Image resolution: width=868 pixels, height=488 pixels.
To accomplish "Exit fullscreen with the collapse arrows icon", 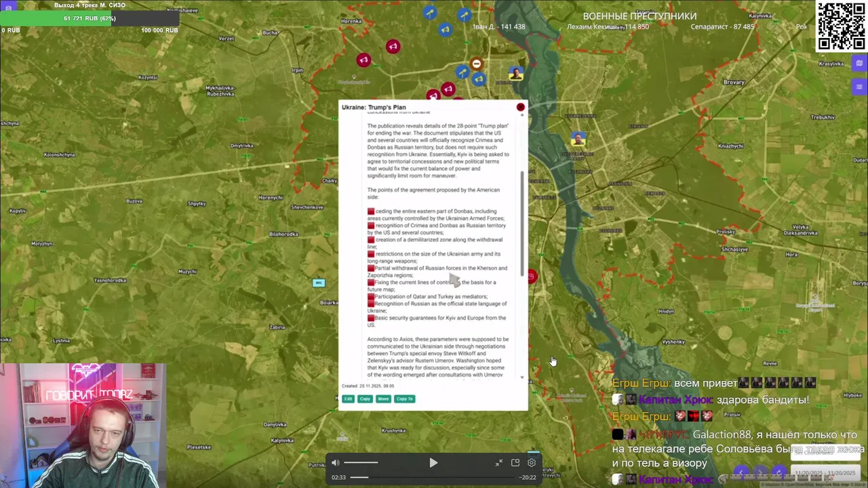I will (499, 462).
